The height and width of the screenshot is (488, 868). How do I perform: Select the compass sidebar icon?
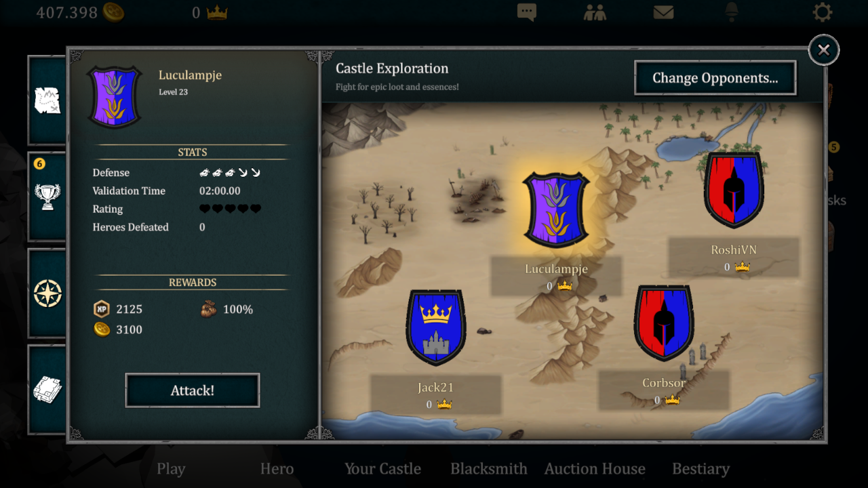click(x=47, y=293)
